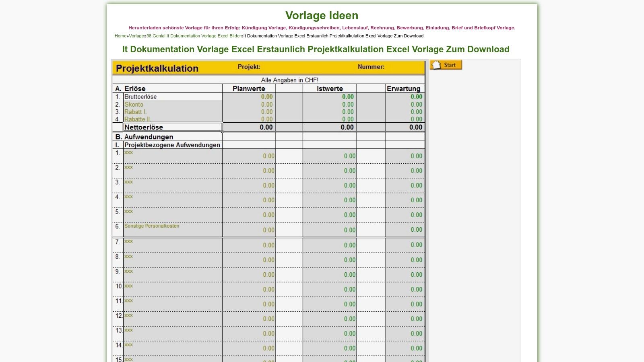Click Planwerte value in Skonto row
Screen dimensions: 644x362
click(267, 104)
